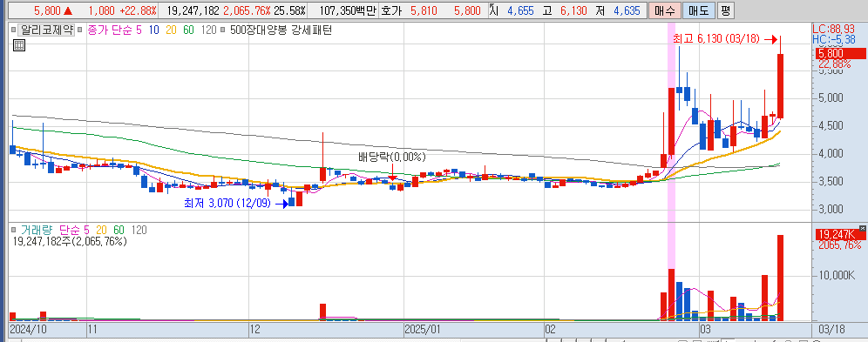This screenshot has height=342, width=868.
Task: Select the 10-day price moving average label
Action: tap(154, 30)
